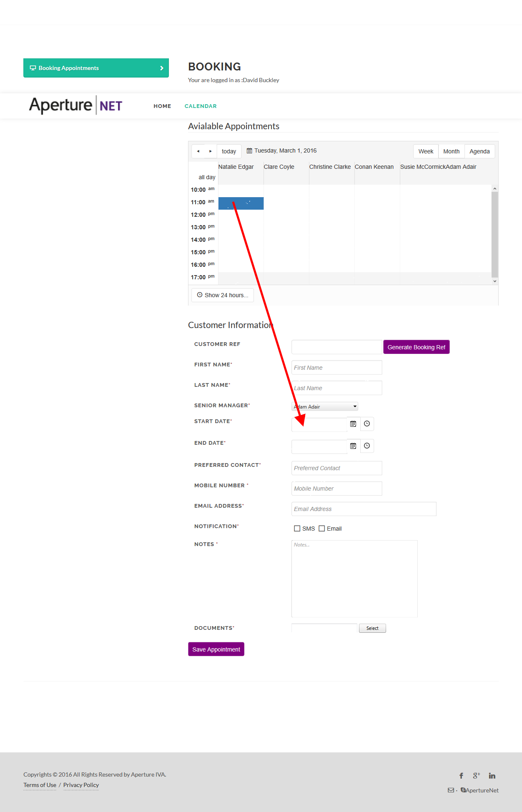The width and height of the screenshot is (522, 812).
Task: Click the First Name input field
Action: click(x=336, y=368)
